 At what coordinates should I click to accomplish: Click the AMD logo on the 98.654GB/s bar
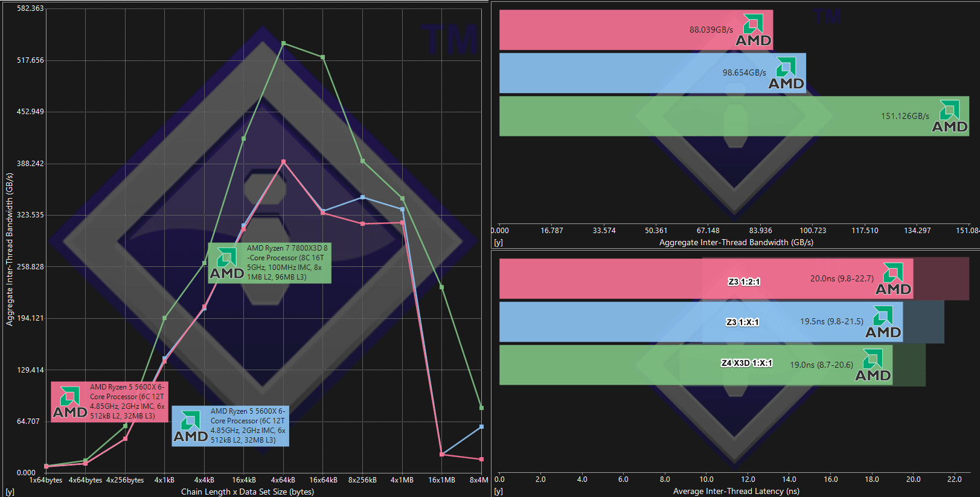click(x=786, y=73)
